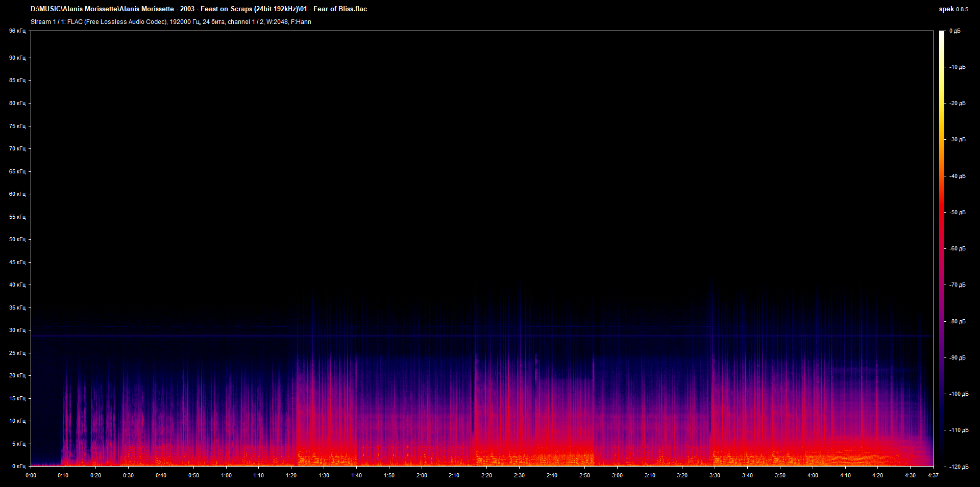Click the 2:00 time axis marker
Image resolution: width=980 pixels, height=487 pixels.
(422, 475)
